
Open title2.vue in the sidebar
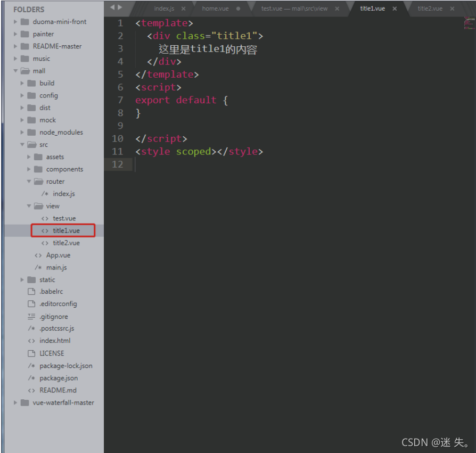[66, 243]
